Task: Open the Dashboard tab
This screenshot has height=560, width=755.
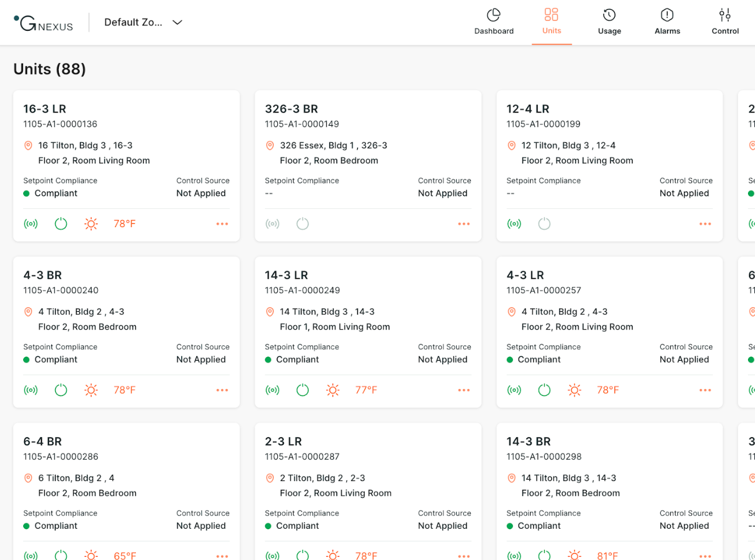Action: 493,22
